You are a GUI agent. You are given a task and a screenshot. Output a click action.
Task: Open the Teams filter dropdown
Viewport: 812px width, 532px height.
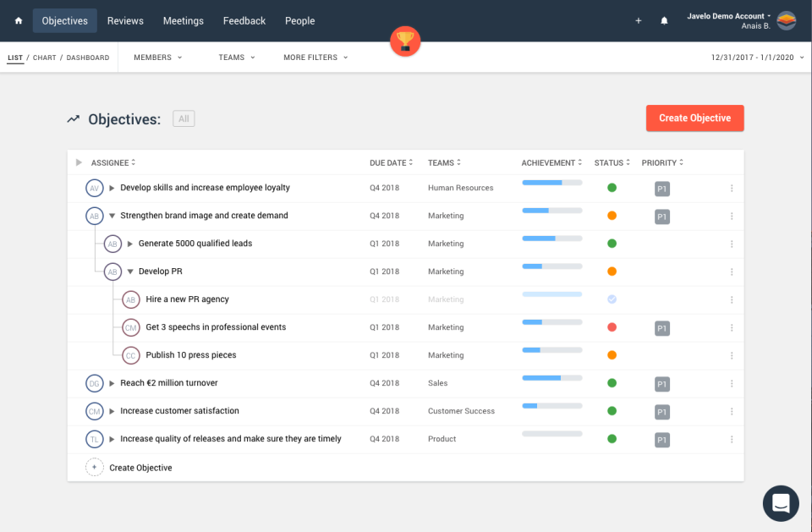tap(237, 58)
